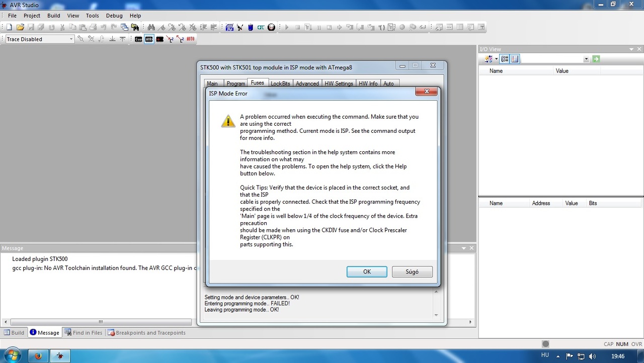Open the HW Settings tab
Viewport: 644px width, 363px height.
coord(339,83)
